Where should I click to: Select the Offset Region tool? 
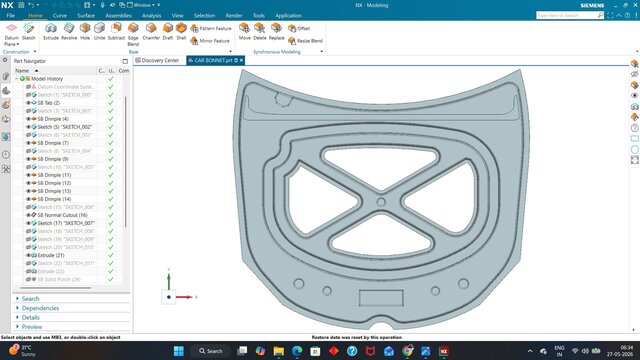299,29
